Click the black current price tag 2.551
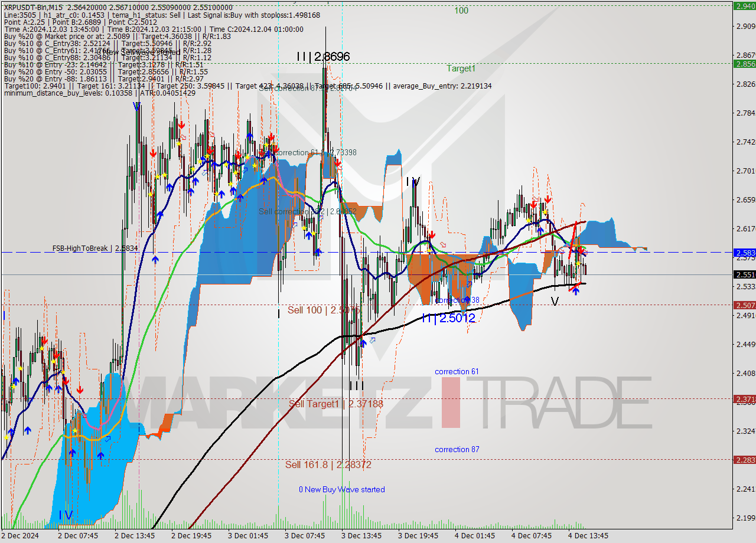The width and height of the screenshot is (756, 543). coord(744,274)
